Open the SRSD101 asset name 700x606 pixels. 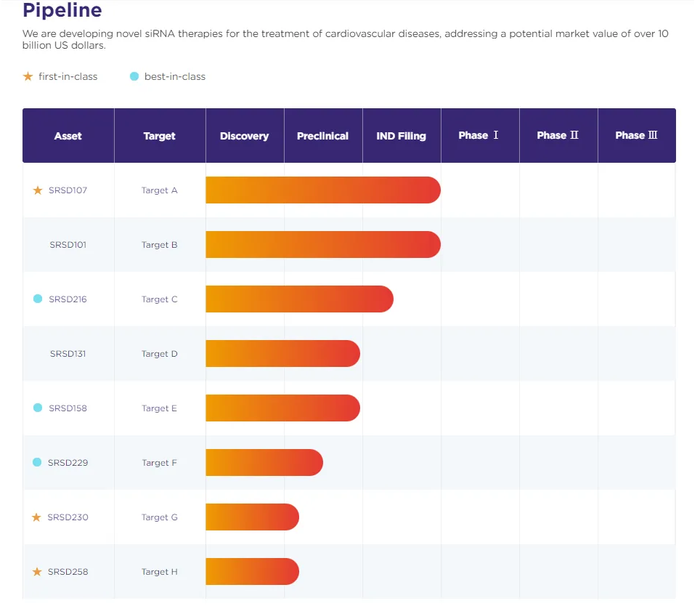68,245
